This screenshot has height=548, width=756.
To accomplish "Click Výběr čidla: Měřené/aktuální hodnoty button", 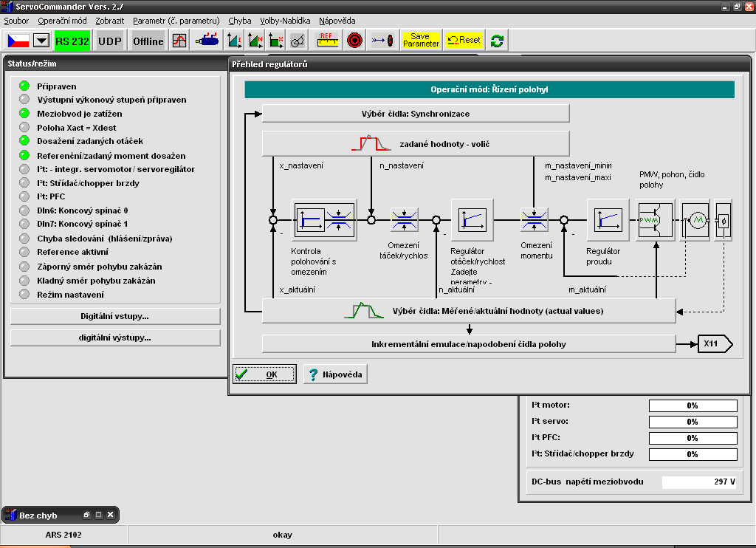I will 469,311.
